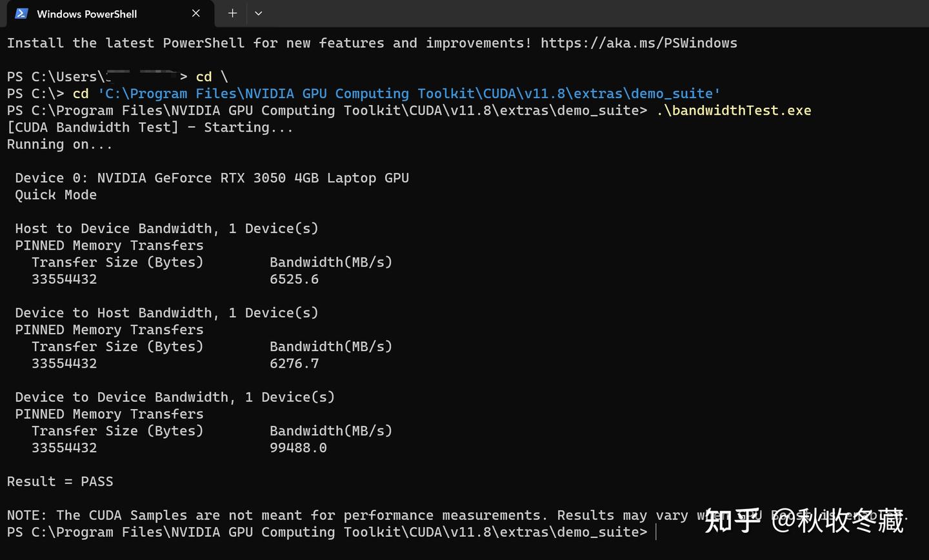Click the prompt cursor on the last line
Image resolution: width=929 pixels, height=560 pixels.
(655, 532)
